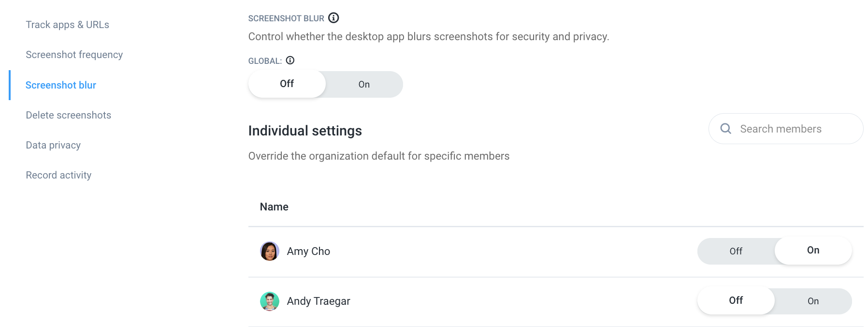Image resolution: width=868 pixels, height=327 pixels.
Task: Click Andy Traegar's profile avatar
Action: coord(270,301)
